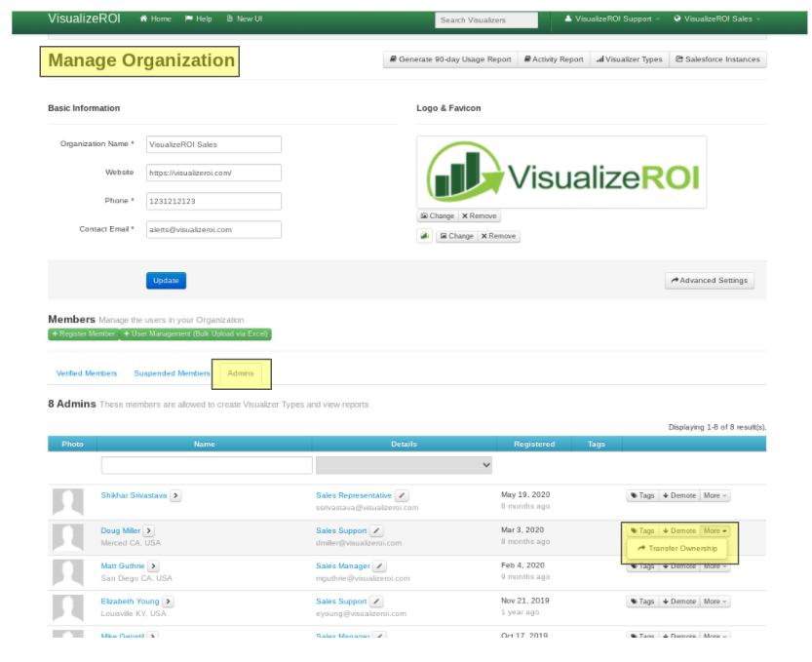This screenshot has height=662, width=812.
Task: Click Remove under the logo image
Action: coord(480,216)
